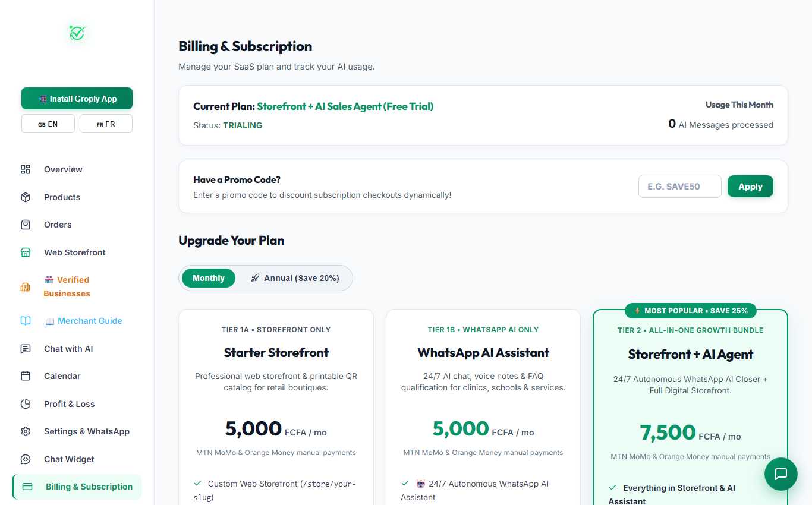Navigate to Web Storefront
Viewport: 812px width, 505px height.
point(77,252)
